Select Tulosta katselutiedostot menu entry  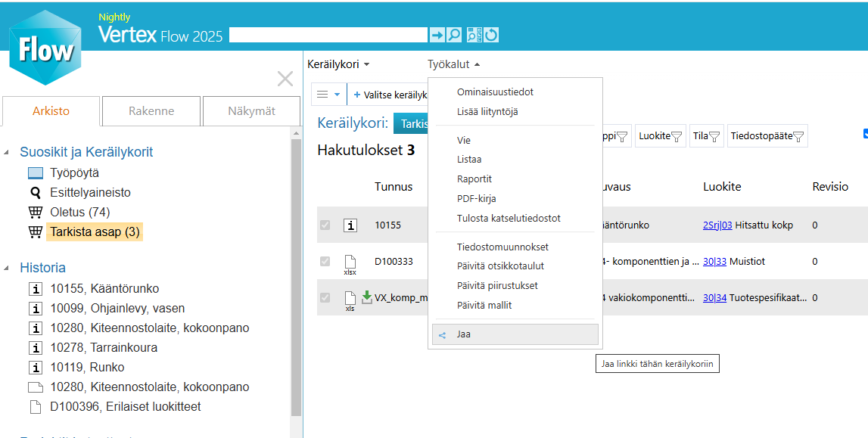(x=509, y=219)
